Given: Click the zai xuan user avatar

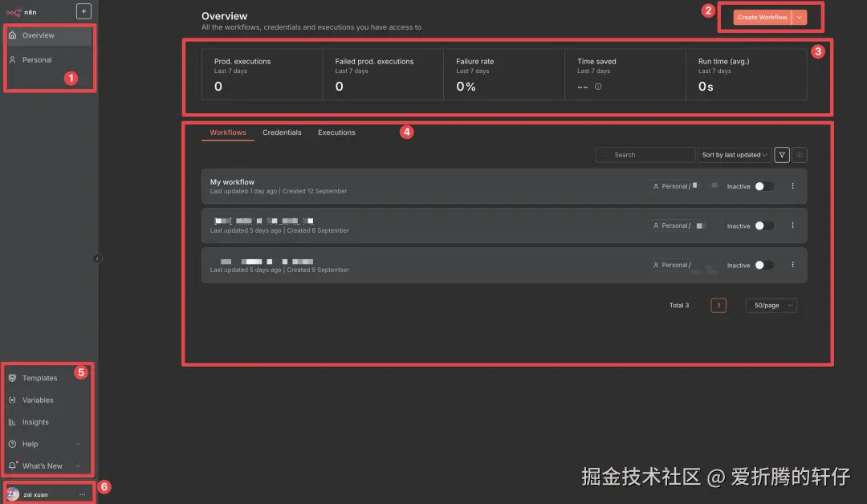Looking at the screenshot, I should (13, 494).
